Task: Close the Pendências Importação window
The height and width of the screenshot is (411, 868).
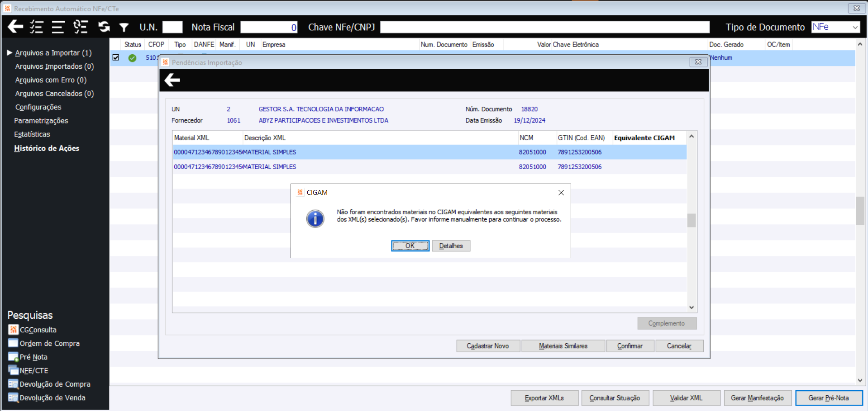Action: point(698,62)
